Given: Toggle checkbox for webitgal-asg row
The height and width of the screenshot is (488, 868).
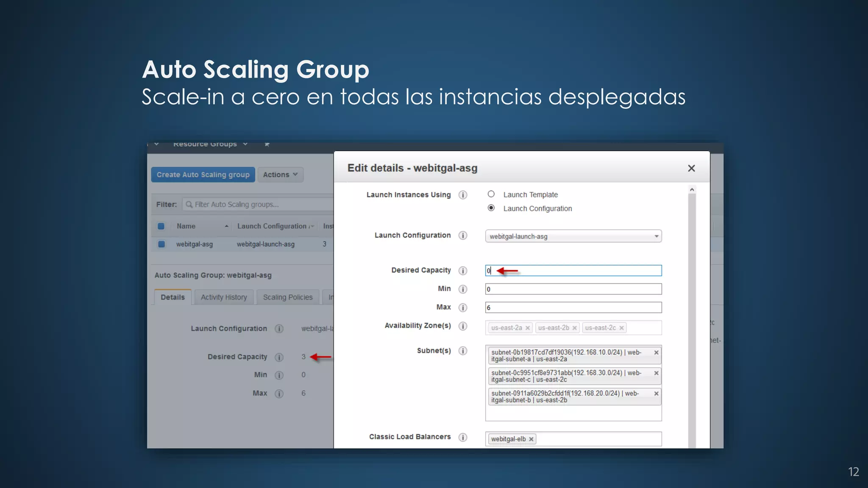Looking at the screenshot, I should tap(161, 244).
